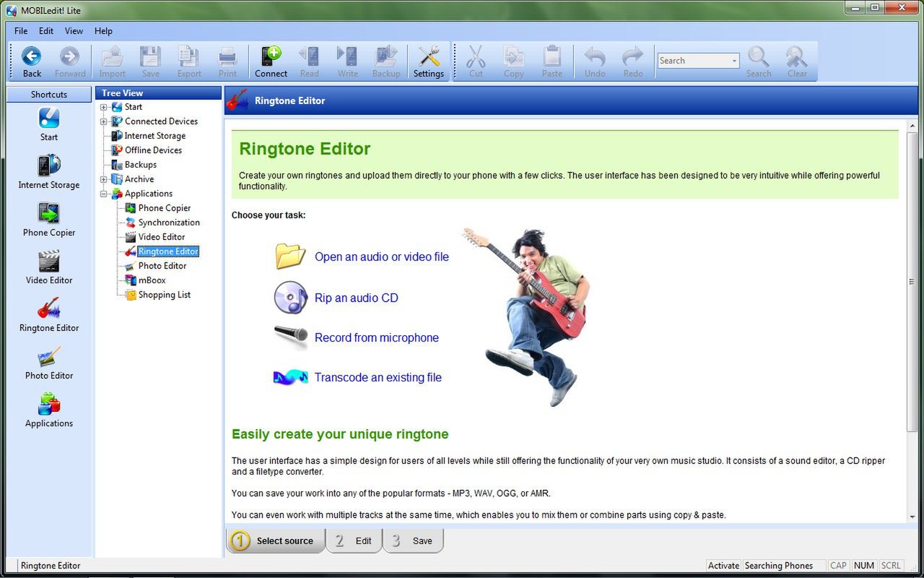Select Photo Editor tree item
Viewport: 924px width, 578px height.
[x=162, y=266]
